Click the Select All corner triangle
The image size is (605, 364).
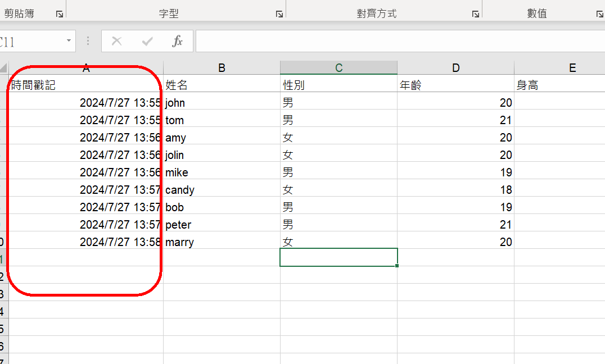(3, 68)
